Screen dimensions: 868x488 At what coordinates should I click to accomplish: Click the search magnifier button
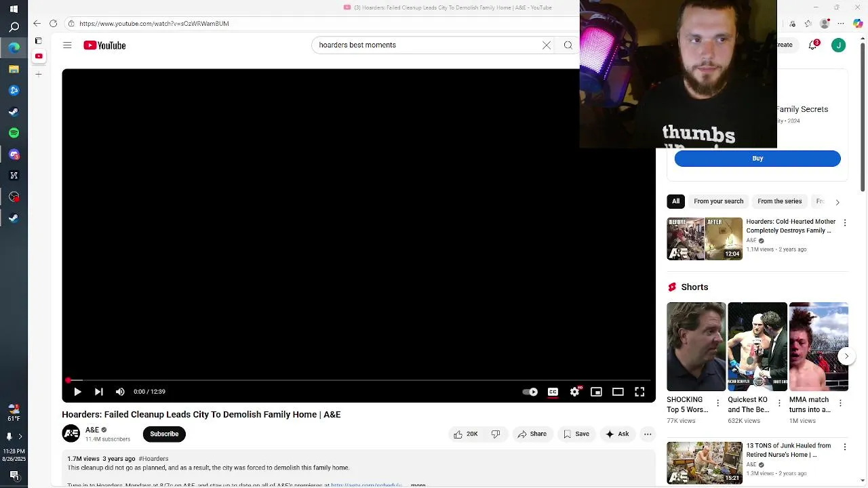pos(568,45)
